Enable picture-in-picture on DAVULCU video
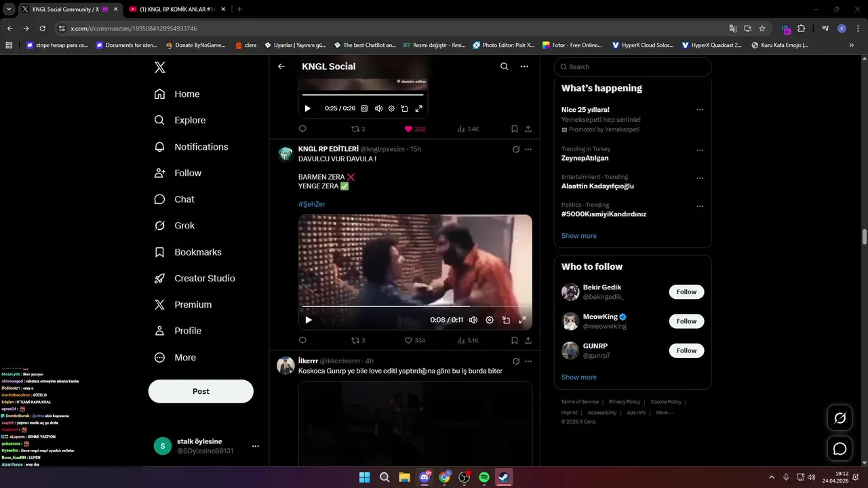The height and width of the screenshot is (488, 868). 506,320
